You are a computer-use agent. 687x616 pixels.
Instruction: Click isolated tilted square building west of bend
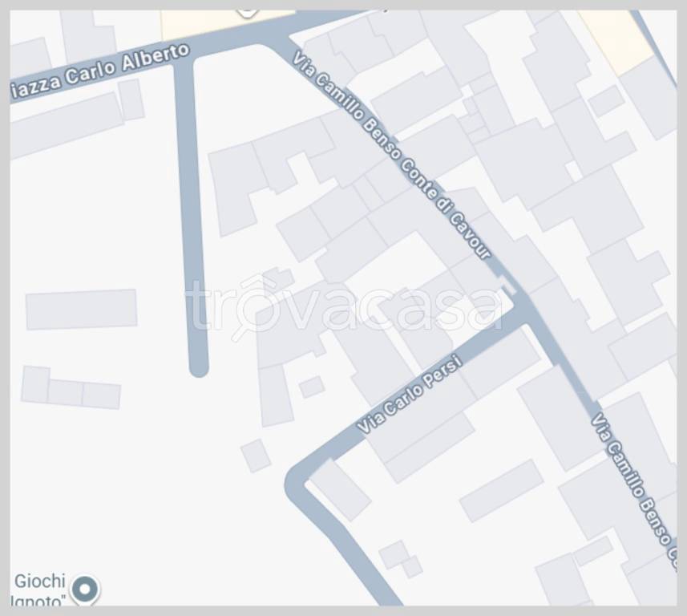(256, 456)
